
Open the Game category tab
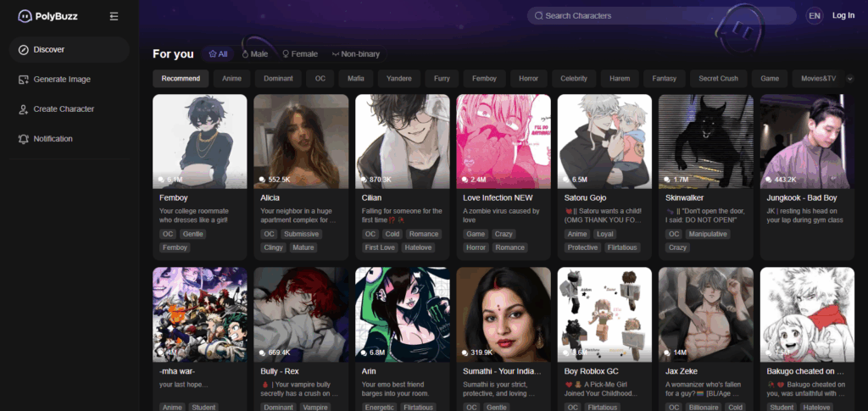tap(770, 79)
